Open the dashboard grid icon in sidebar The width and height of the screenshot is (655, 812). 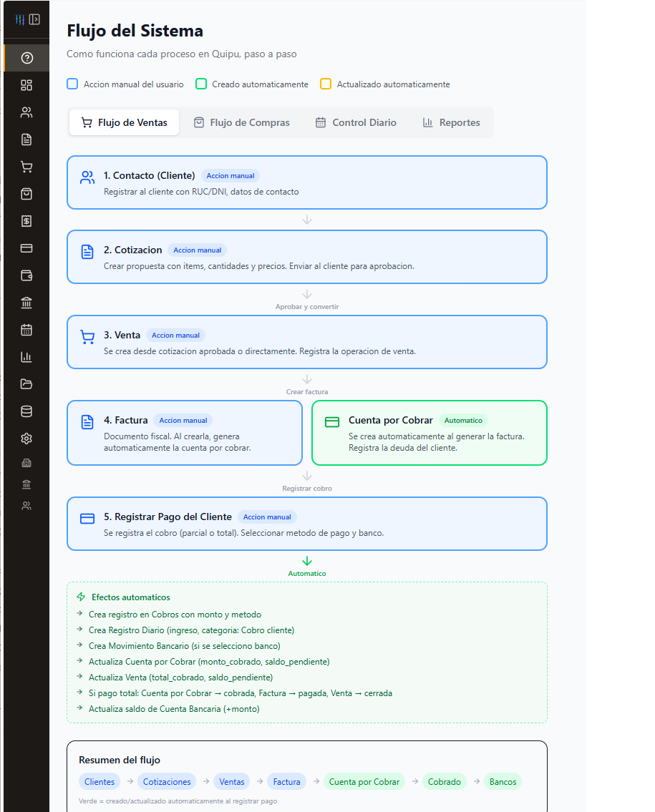click(x=26, y=85)
